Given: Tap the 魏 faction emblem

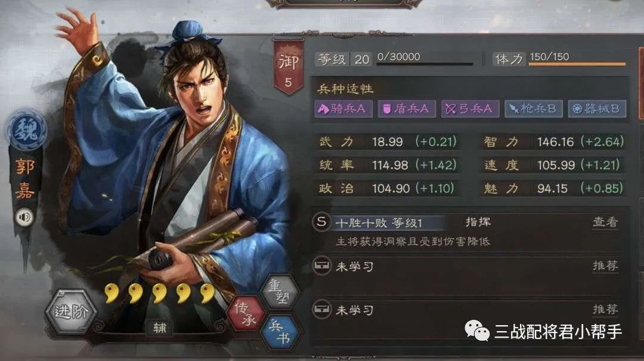Looking at the screenshot, I should point(26,130).
